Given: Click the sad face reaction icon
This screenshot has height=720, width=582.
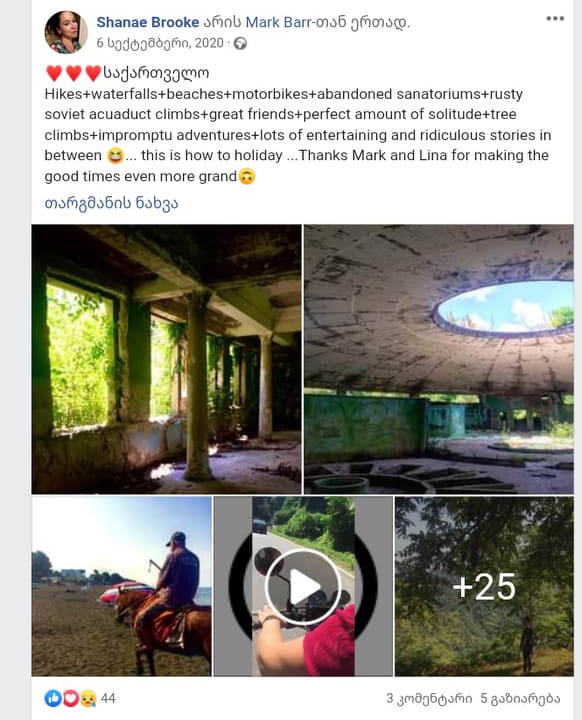Looking at the screenshot, I should [87, 698].
